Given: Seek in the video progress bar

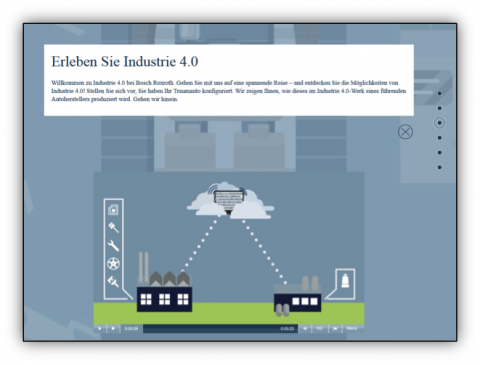Looking at the screenshot, I should [220, 329].
